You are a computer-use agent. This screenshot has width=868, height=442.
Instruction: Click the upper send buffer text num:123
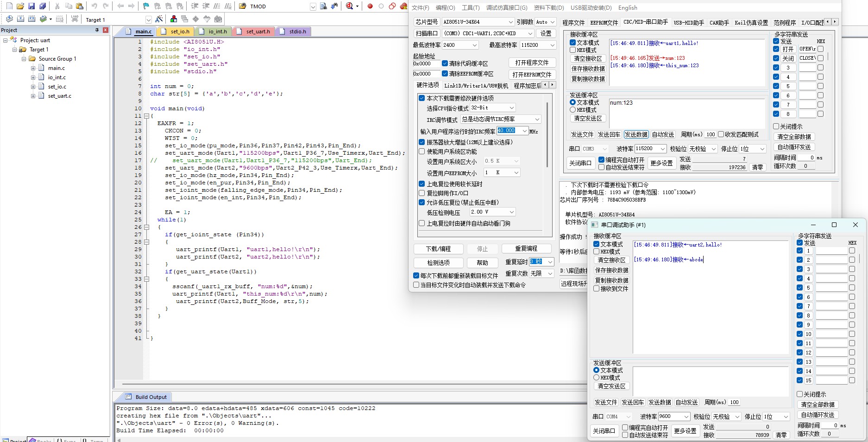click(622, 103)
